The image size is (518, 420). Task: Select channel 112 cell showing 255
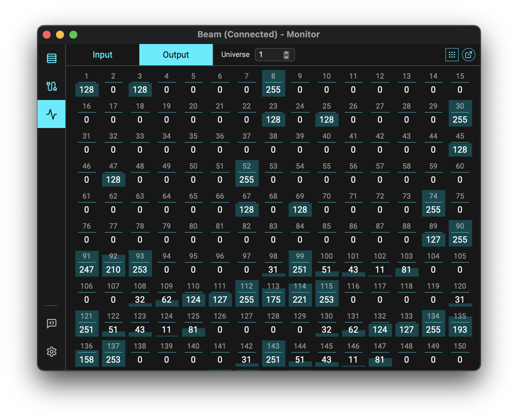pyautogui.click(x=247, y=293)
